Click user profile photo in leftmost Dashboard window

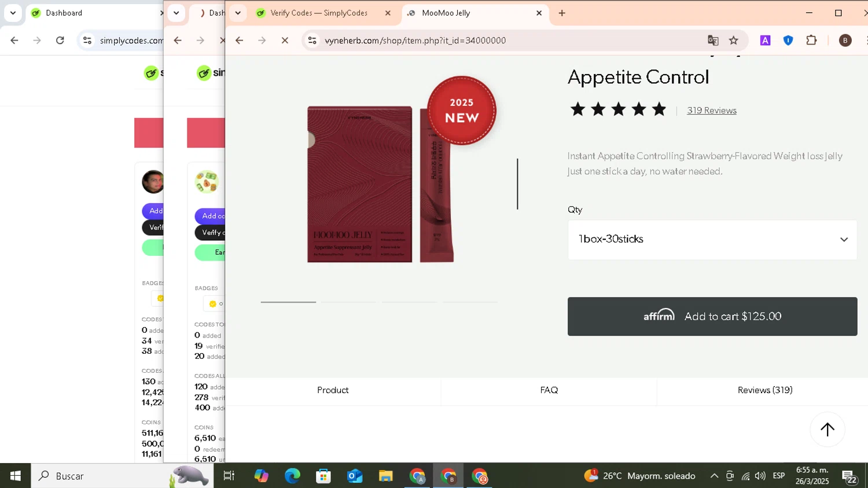(153, 182)
